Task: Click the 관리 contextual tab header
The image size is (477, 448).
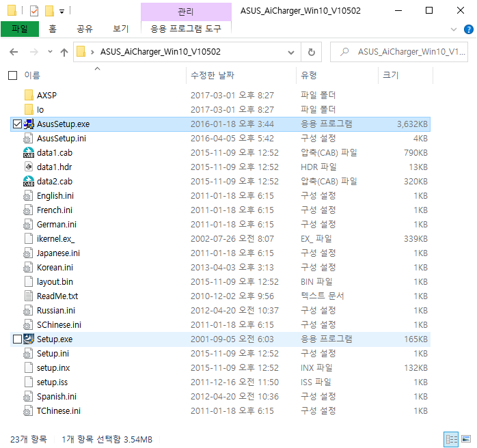Action: 186,12
